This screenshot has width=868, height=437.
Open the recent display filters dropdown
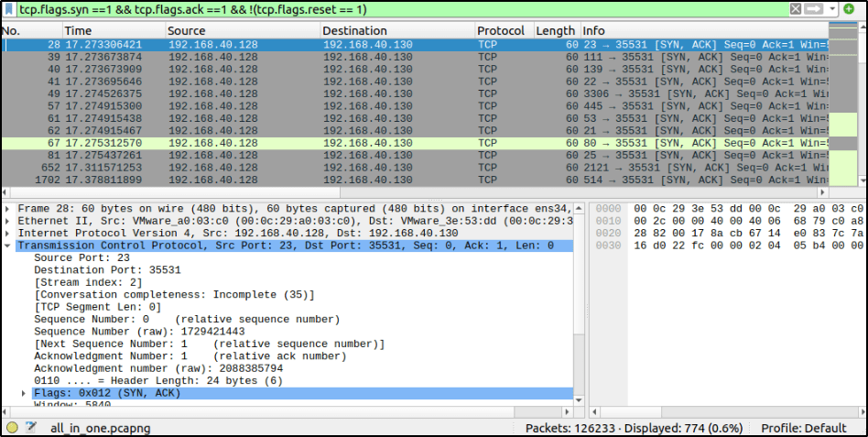pyautogui.click(x=831, y=9)
